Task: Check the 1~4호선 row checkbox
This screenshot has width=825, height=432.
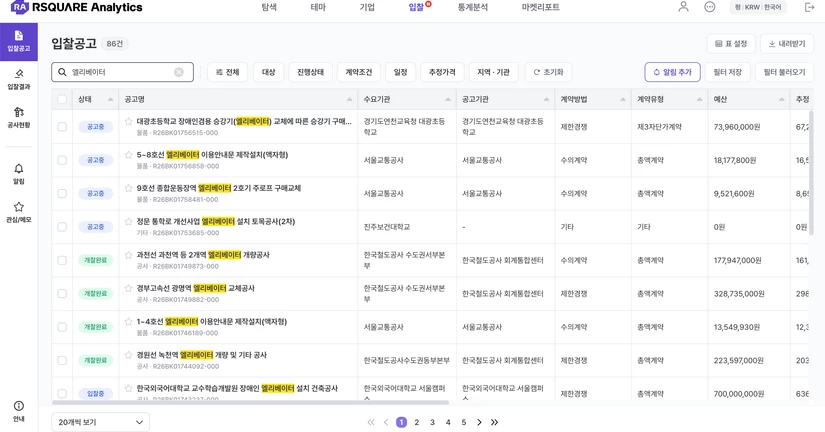Action: pyautogui.click(x=62, y=327)
